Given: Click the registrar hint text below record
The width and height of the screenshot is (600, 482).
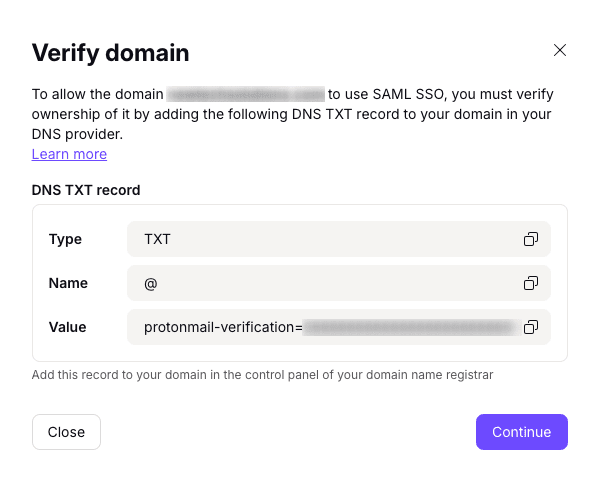Looking at the screenshot, I should (262, 375).
